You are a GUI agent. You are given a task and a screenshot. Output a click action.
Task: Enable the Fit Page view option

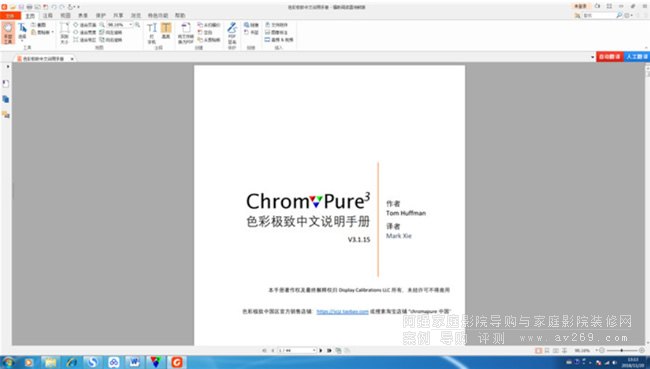coord(85,25)
